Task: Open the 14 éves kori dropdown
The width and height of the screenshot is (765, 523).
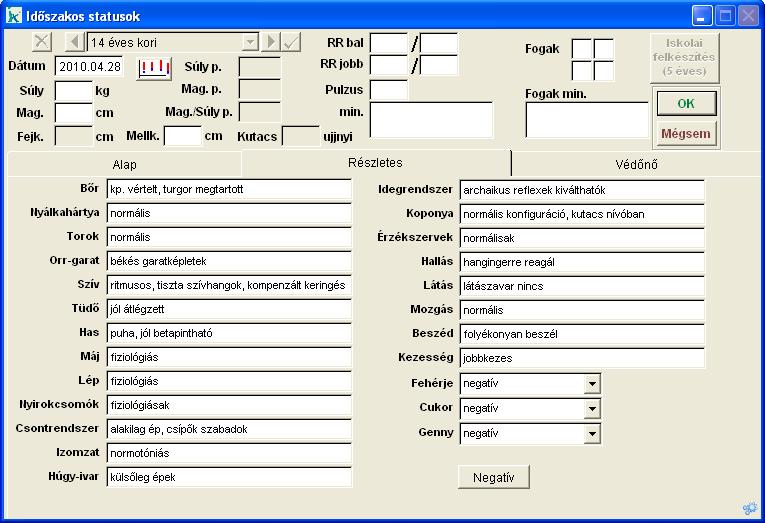Action: point(250,42)
